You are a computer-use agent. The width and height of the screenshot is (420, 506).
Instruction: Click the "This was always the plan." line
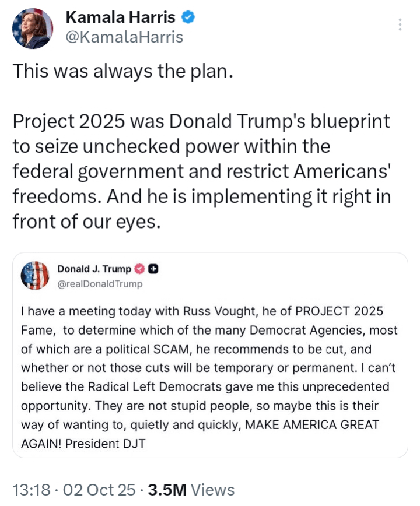click(x=123, y=71)
